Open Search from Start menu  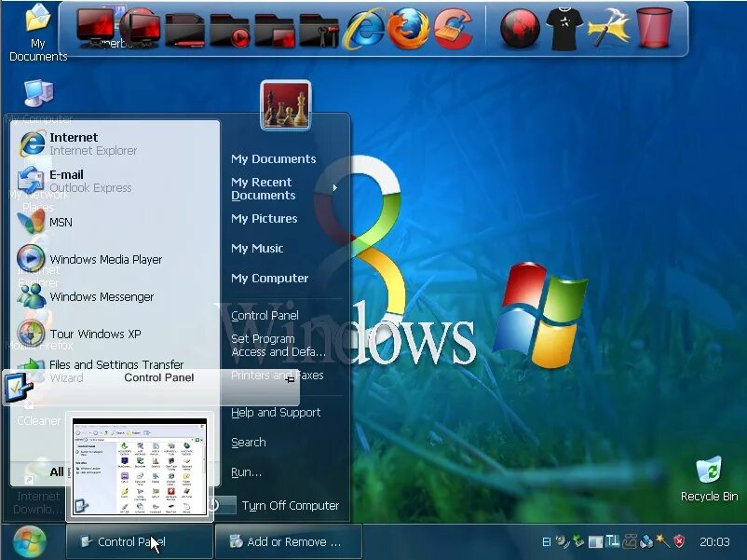248,443
